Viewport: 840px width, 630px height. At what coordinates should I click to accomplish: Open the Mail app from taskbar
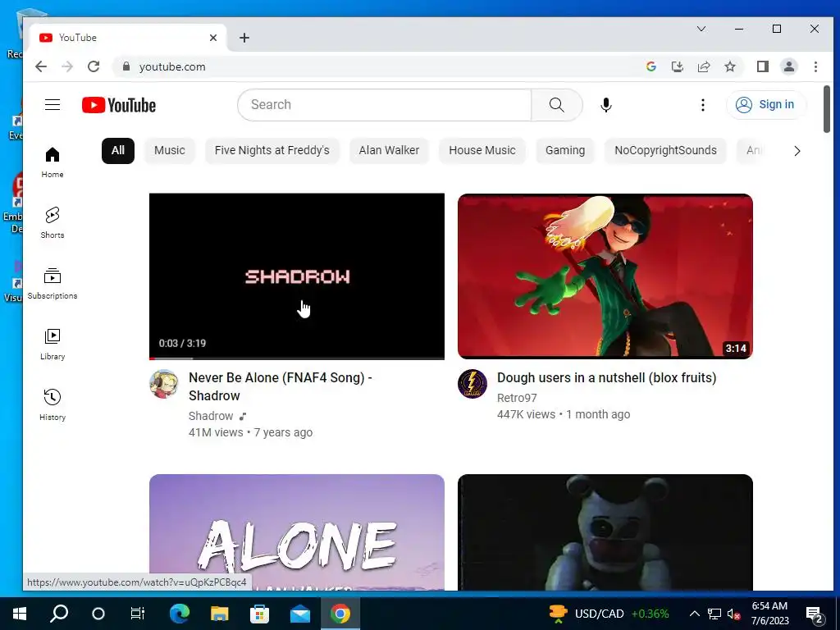(300, 614)
